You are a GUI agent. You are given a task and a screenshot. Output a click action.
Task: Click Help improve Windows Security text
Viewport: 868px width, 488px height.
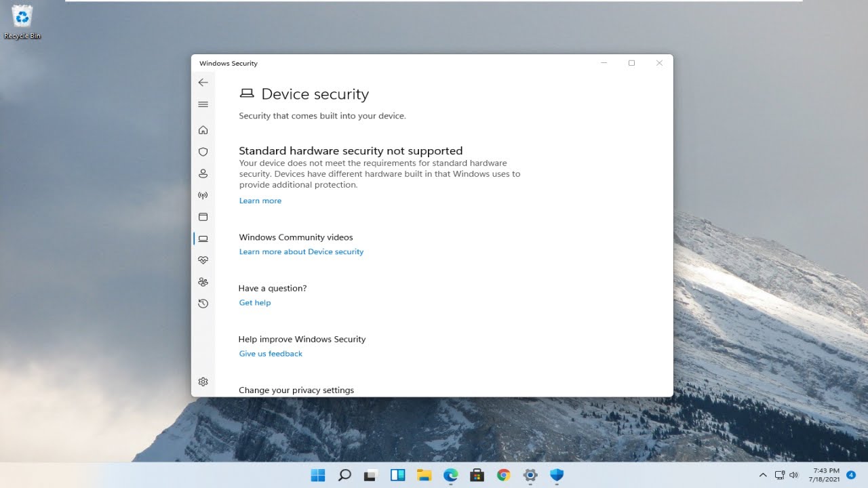302,339
